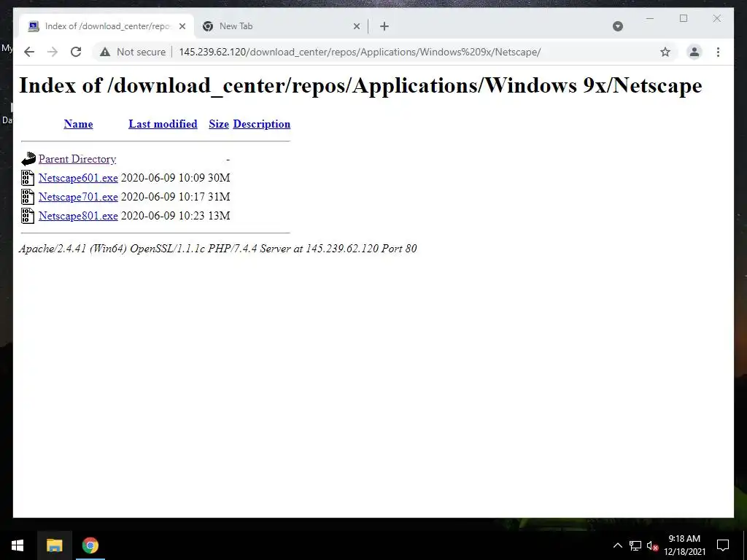
Task: Download Netscape801.exe
Action: point(78,216)
